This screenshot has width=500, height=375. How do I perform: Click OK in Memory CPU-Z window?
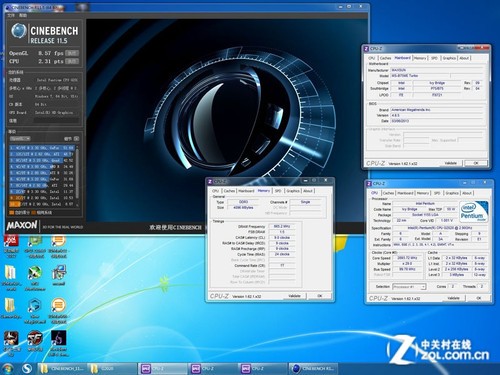coord(320,296)
